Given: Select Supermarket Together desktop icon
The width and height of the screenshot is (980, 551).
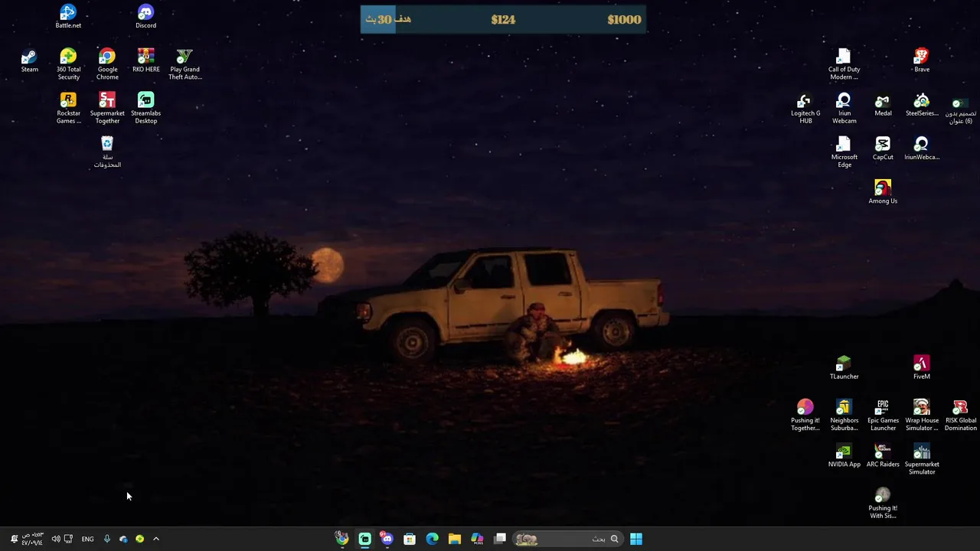Looking at the screenshot, I should click(107, 108).
